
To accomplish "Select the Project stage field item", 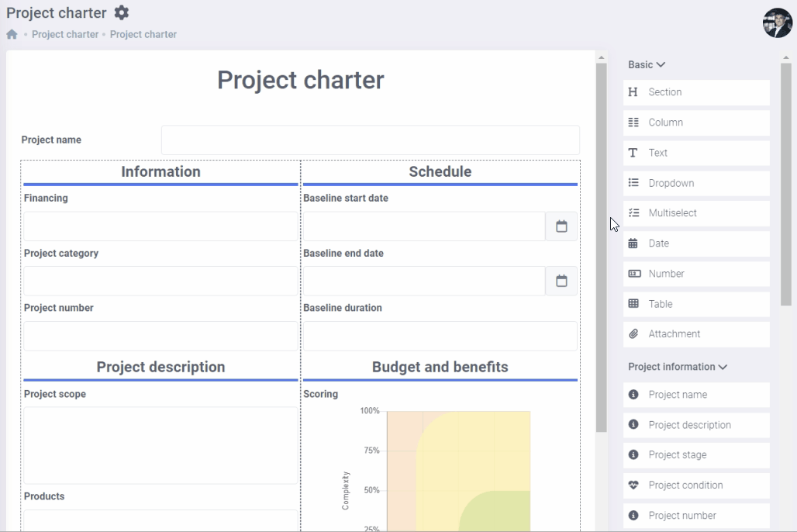I will click(677, 455).
